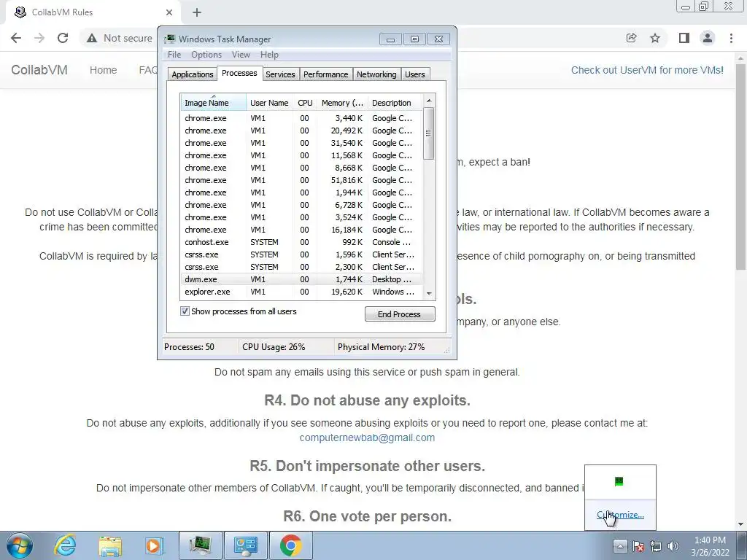The width and height of the screenshot is (747, 560).
Task: Sort by Description column header
Action: 395,103
